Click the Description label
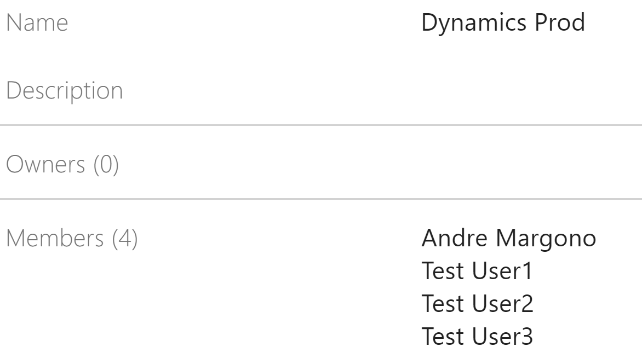642x364 pixels. pos(64,91)
